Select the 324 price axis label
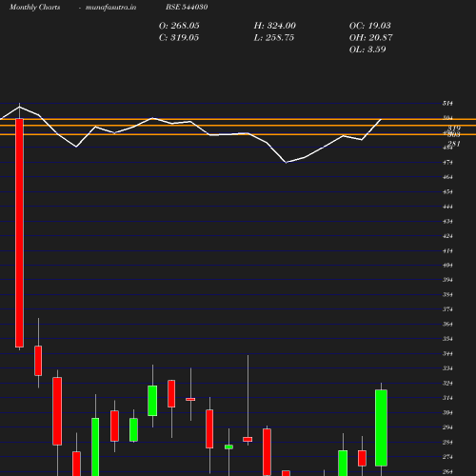This screenshot has height=476, width=476. pyautogui.click(x=447, y=383)
